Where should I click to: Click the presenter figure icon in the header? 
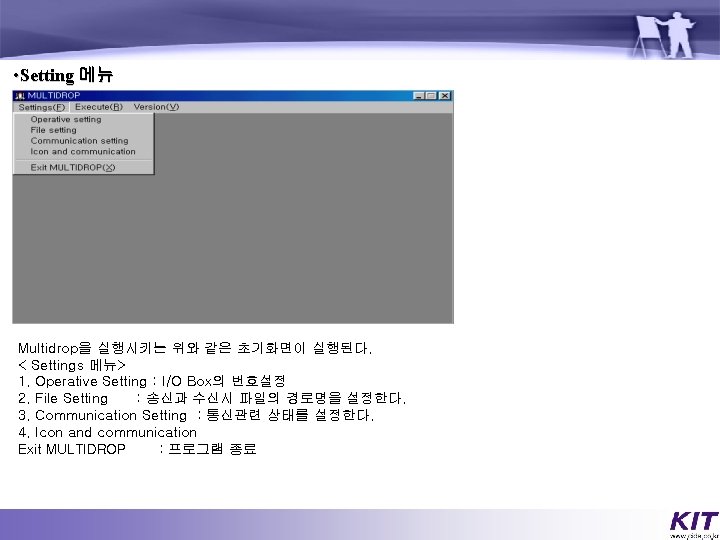[x=665, y=34]
